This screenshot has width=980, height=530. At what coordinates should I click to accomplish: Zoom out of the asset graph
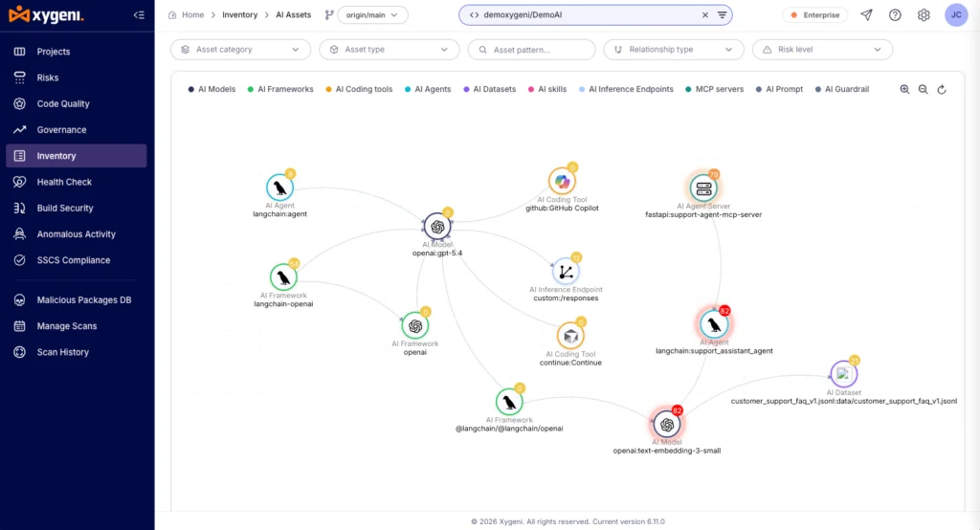(x=924, y=89)
